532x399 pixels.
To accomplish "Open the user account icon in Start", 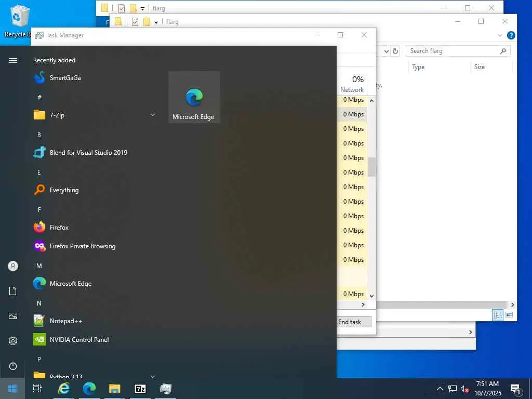I will point(13,266).
